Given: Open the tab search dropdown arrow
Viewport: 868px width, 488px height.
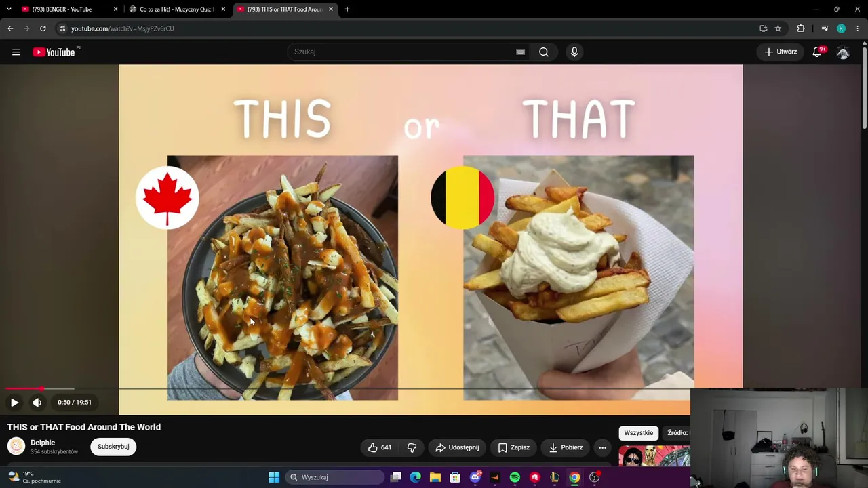Looking at the screenshot, I should (9, 9).
